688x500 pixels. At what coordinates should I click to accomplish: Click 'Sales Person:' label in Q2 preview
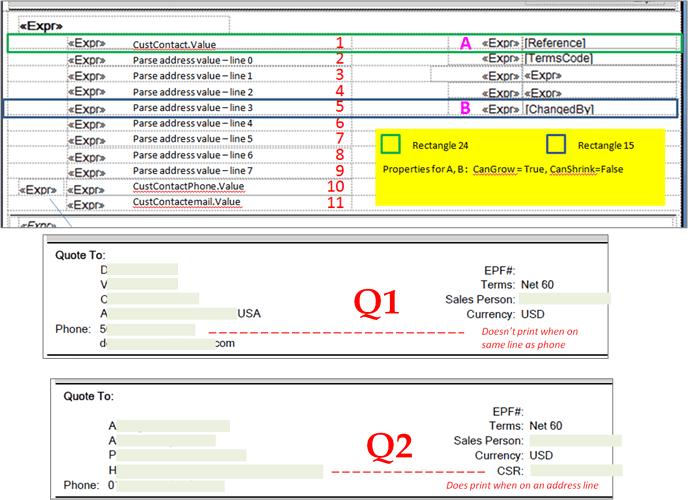coord(489,440)
